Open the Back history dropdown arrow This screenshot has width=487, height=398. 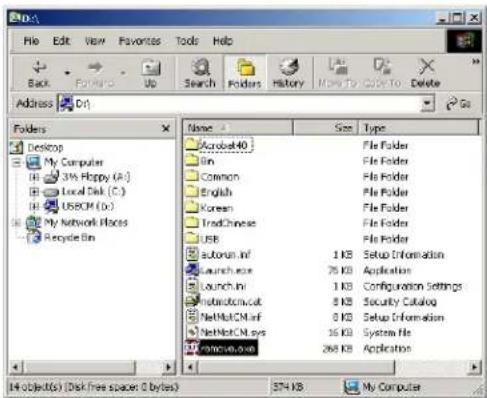click(x=67, y=73)
